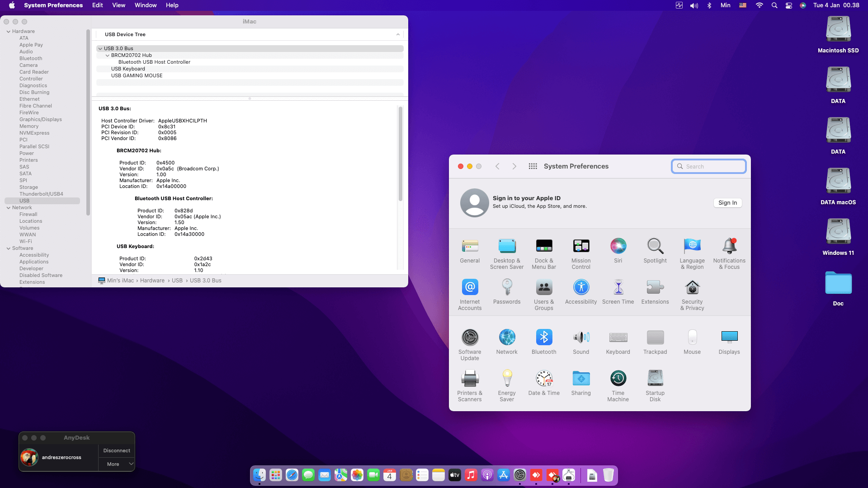Open Users & Groups preferences
This screenshot has height=488, width=868.
tap(544, 295)
